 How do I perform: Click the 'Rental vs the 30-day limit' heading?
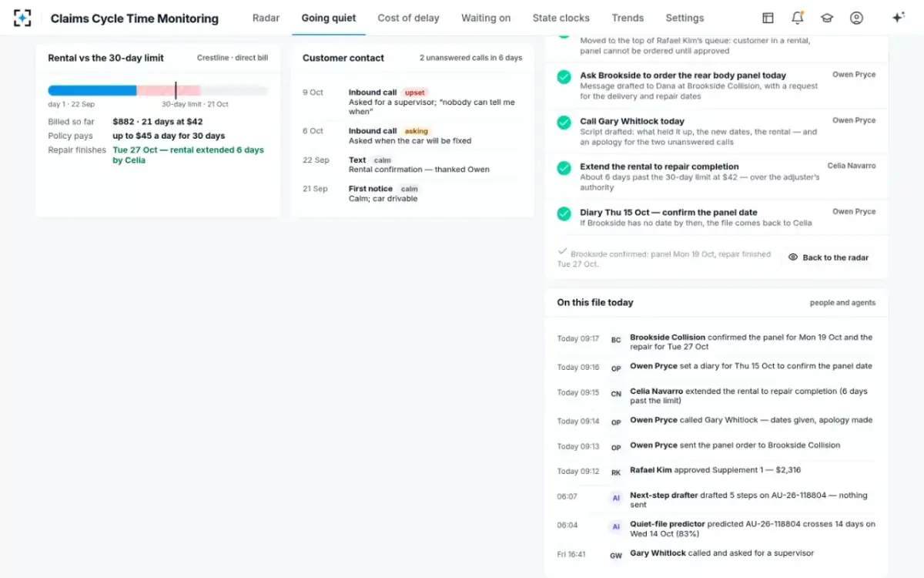coord(106,58)
